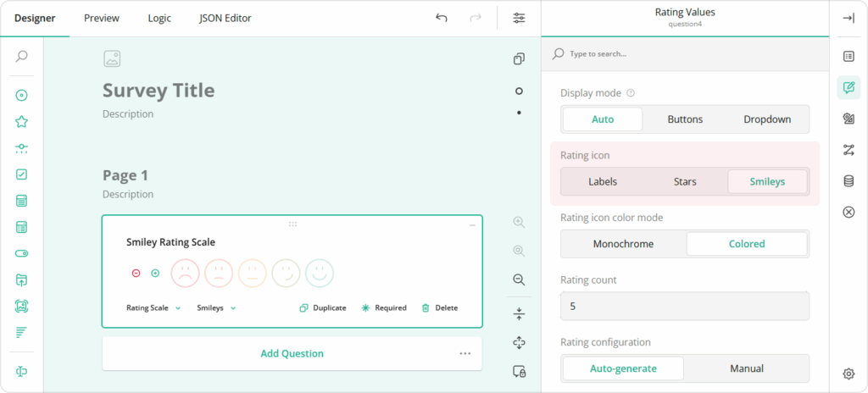Click the red minus rating item icon

[x=136, y=273]
